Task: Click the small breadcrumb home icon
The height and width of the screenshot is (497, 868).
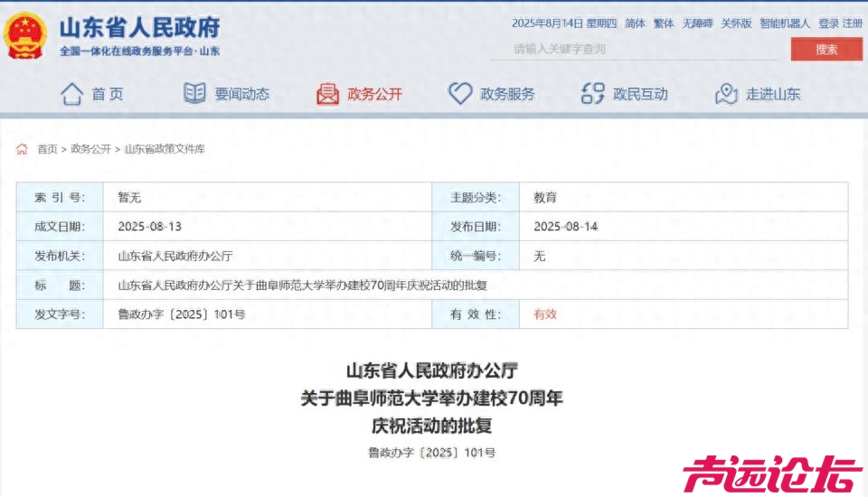Action: (22, 149)
